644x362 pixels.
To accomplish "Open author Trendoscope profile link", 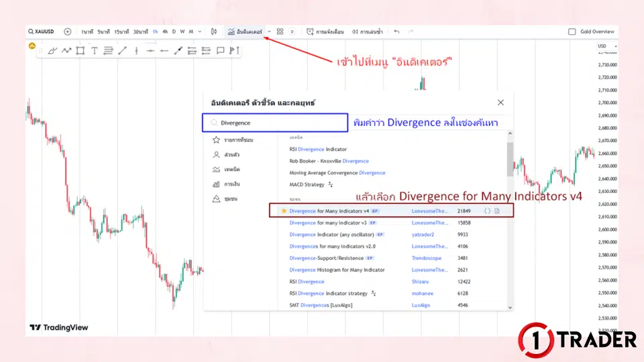I will [427, 258].
